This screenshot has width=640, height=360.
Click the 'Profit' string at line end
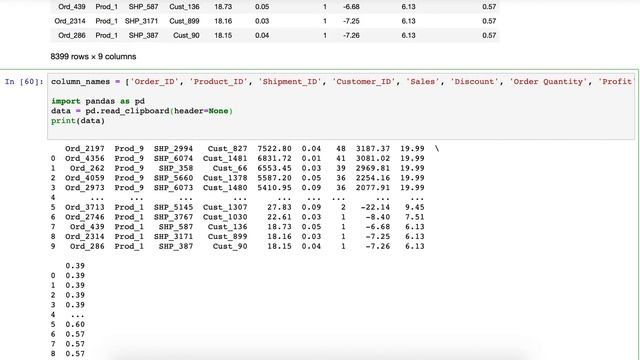click(616, 82)
